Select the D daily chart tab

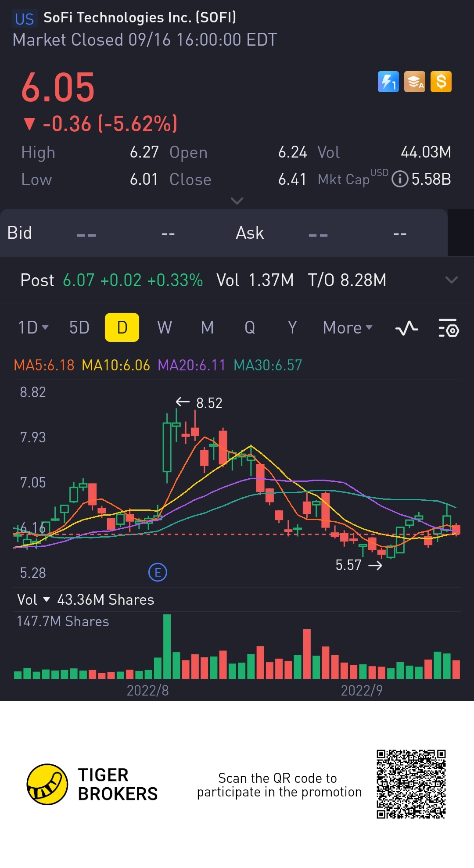click(x=122, y=327)
